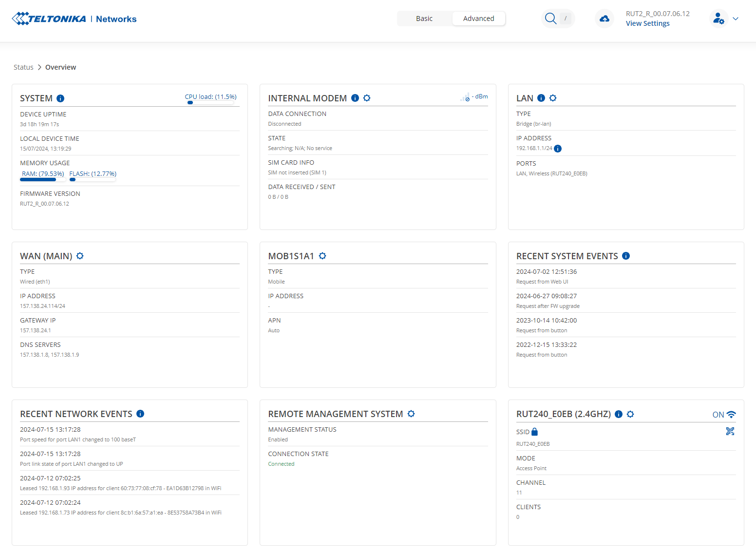Expand the user account dropdown arrow

(736, 19)
